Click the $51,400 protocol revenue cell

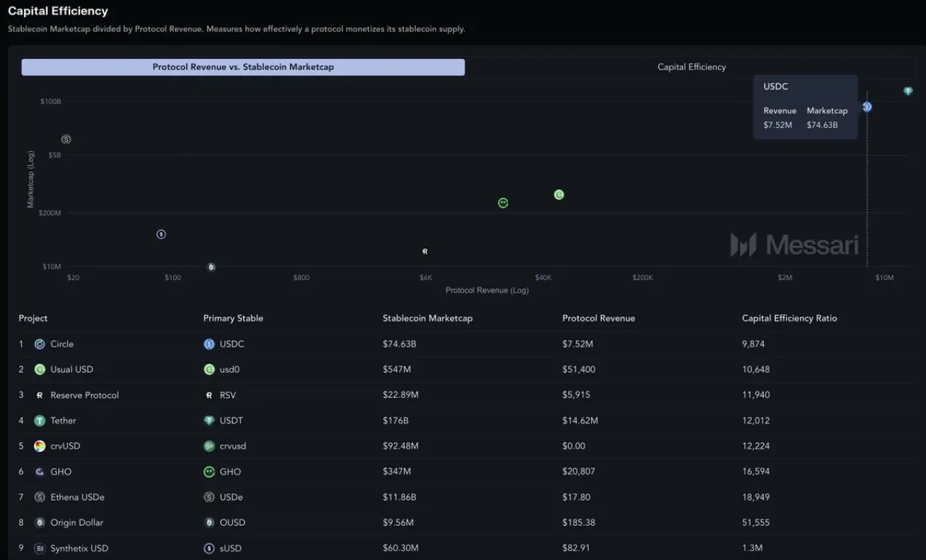[x=579, y=370]
